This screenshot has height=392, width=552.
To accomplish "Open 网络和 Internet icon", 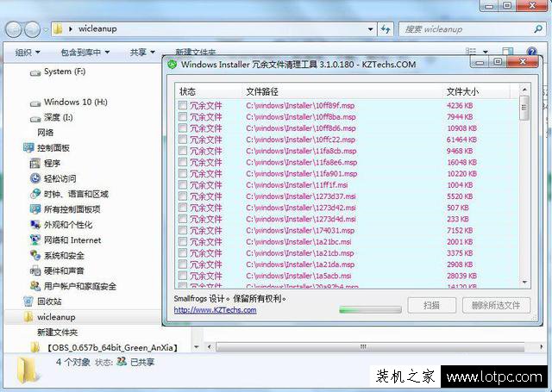I will 35,240.
